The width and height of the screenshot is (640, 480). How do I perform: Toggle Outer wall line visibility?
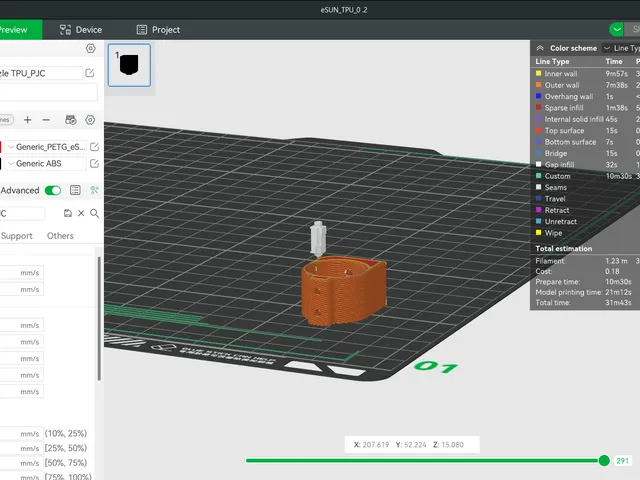[538, 85]
